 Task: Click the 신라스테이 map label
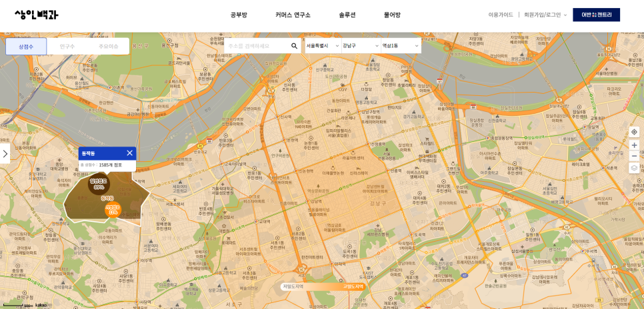coord(359,173)
